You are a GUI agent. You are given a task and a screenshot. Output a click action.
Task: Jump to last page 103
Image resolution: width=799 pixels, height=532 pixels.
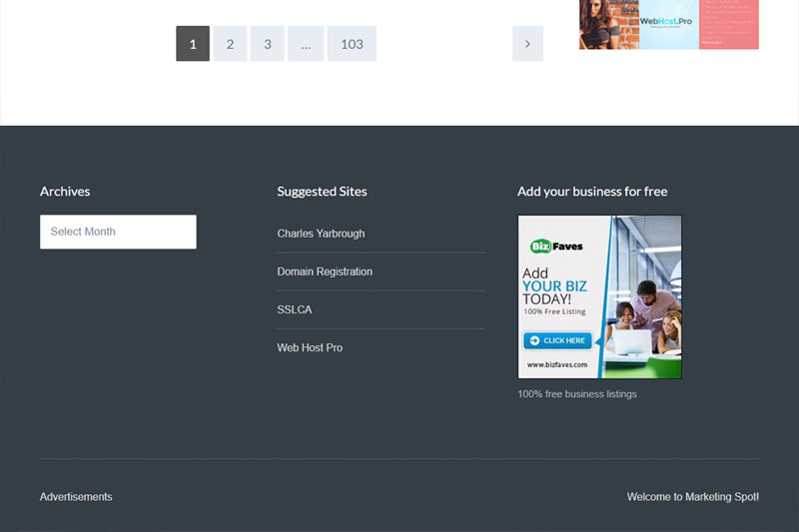(x=352, y=44)
